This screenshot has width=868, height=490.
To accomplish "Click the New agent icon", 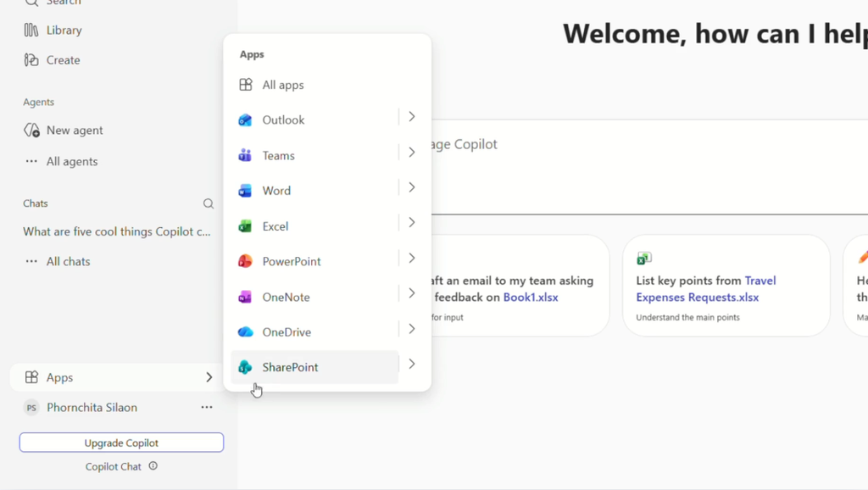I will pos(31,130).
